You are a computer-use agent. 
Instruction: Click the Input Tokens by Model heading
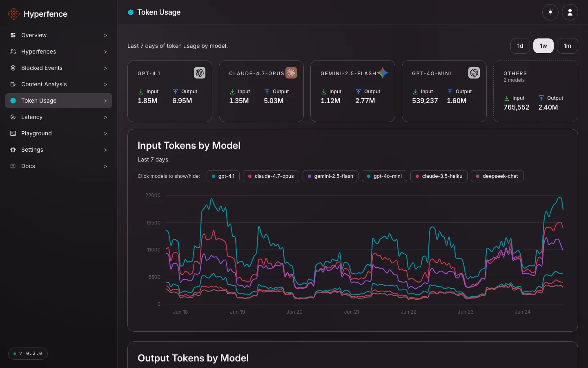coord(189,146)
